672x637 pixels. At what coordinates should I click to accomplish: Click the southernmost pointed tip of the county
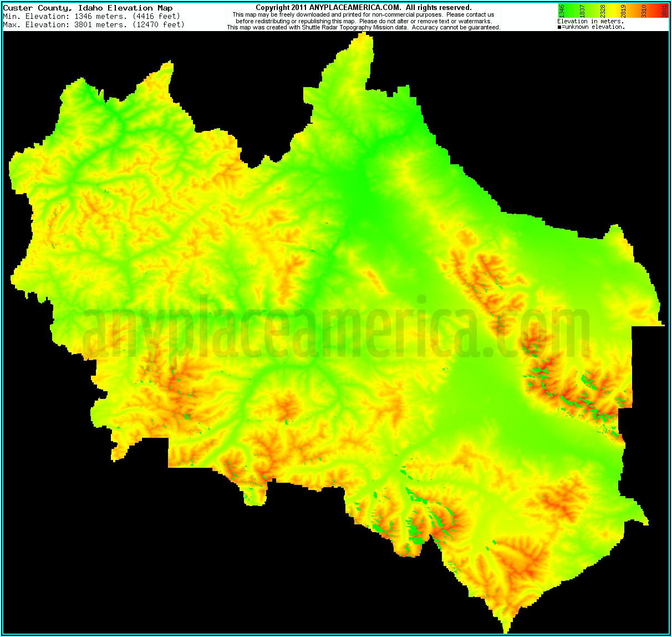point(506,631)
